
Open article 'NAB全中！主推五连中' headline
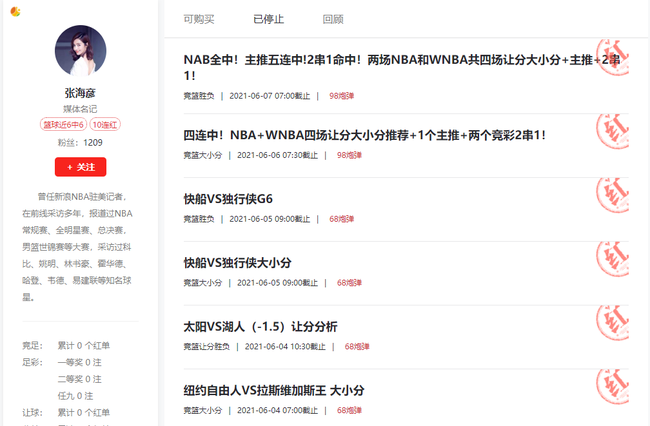[402, 68]
